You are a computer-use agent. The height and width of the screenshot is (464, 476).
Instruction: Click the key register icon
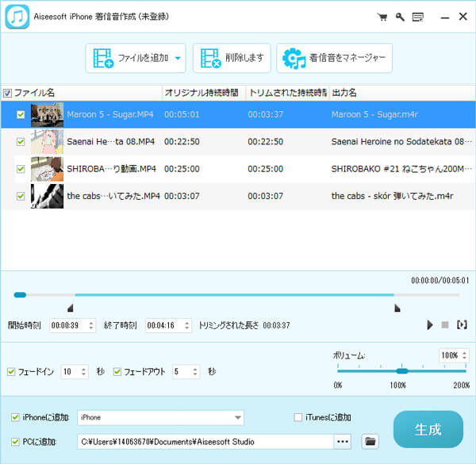pyautogui.click(x=400, y=17)
